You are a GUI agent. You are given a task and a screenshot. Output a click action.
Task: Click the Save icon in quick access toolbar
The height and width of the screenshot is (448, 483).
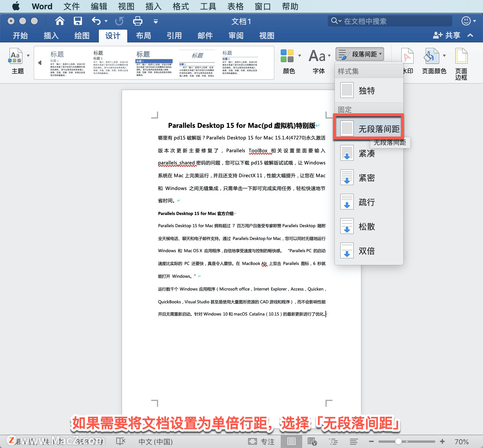[78, 21]
